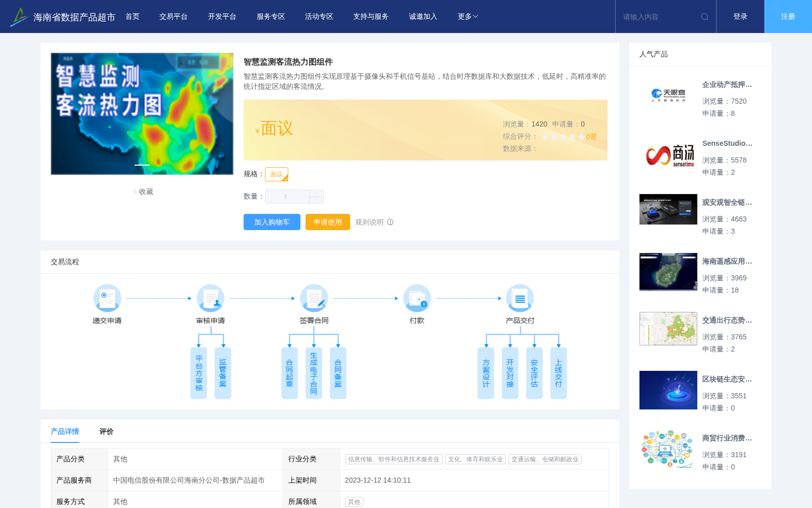Open the 首页 navigation item
This screenshot has width=812, height=508.
point(132,17)
